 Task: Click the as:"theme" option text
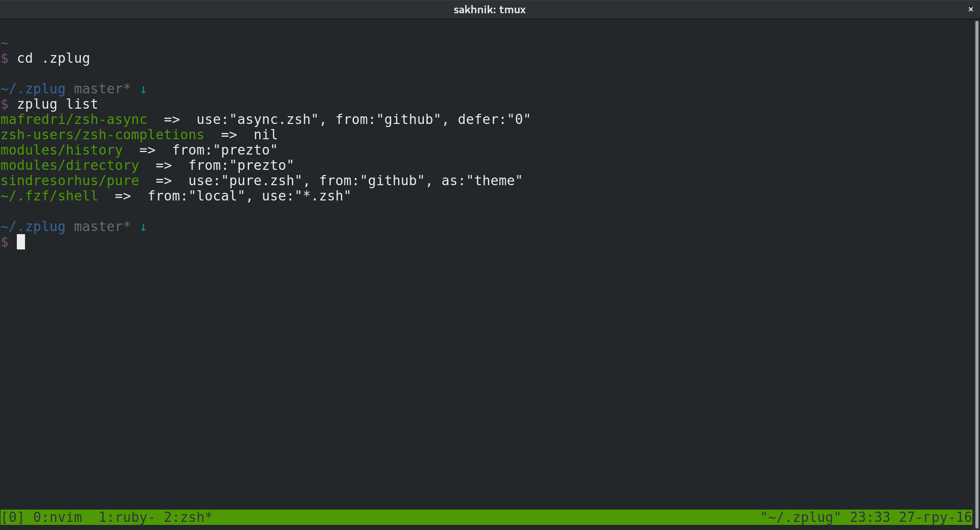482,181
